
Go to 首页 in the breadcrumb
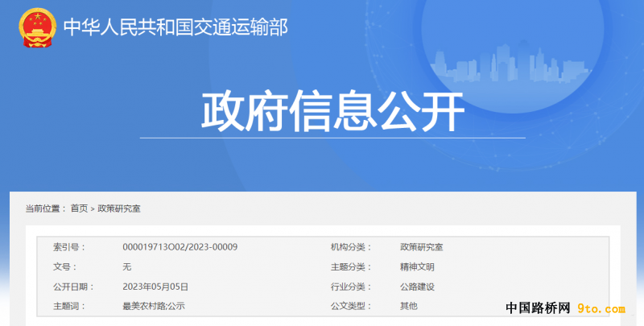(79, 208)
